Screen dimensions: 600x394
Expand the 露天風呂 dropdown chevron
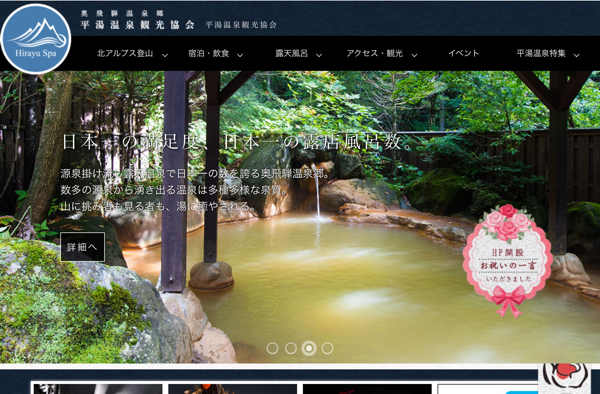(x=319, y=55)
